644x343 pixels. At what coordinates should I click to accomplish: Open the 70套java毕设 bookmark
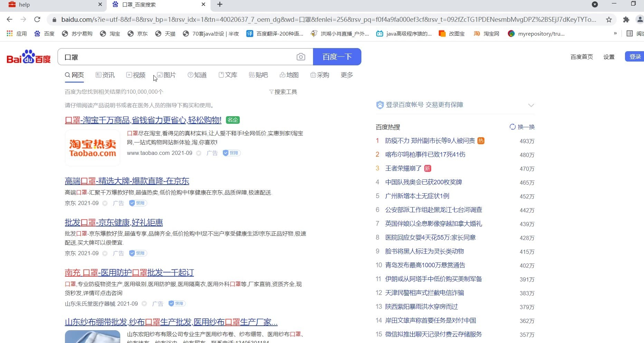point(211,34)
